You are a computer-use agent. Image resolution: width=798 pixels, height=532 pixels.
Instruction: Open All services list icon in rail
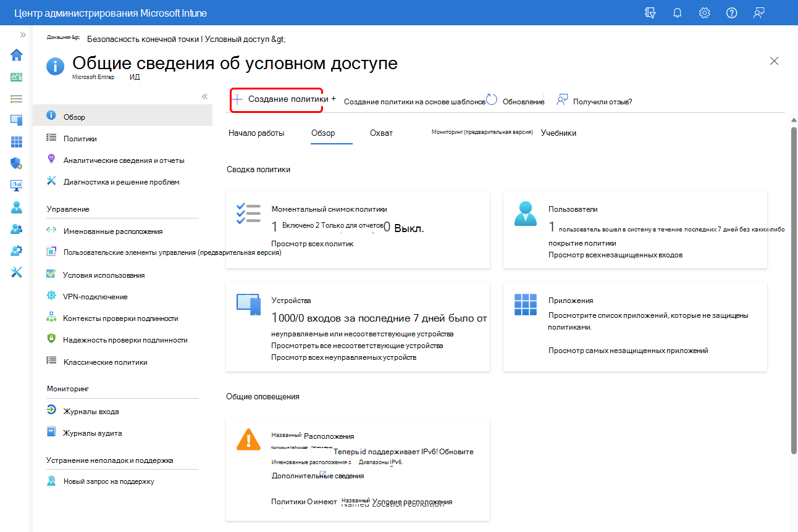click(17, 99)
